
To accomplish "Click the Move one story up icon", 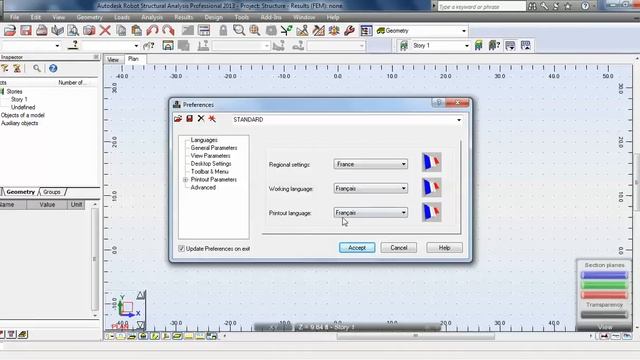I will pos(526,46).
